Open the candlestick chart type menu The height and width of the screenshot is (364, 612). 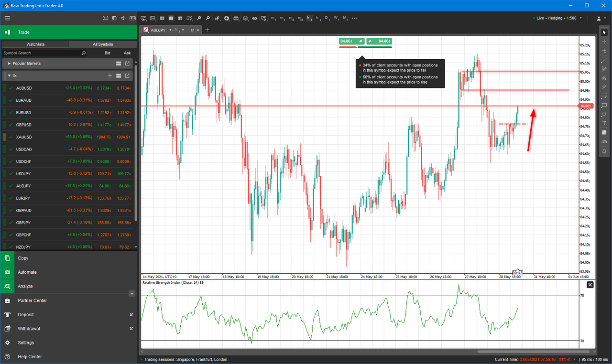click(218, 18)
